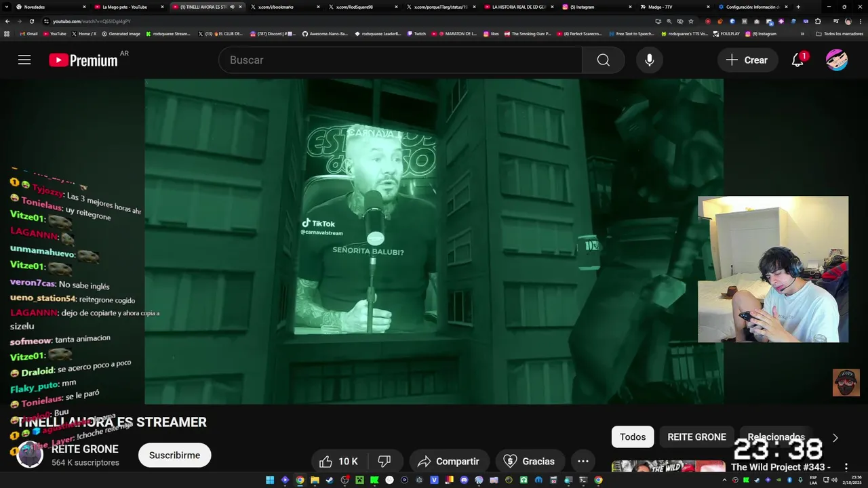Image resolution: width=868 pixels, height=488 pixels.
Task: Open the Generated image bookmark
Action: (x=121, y=34)
